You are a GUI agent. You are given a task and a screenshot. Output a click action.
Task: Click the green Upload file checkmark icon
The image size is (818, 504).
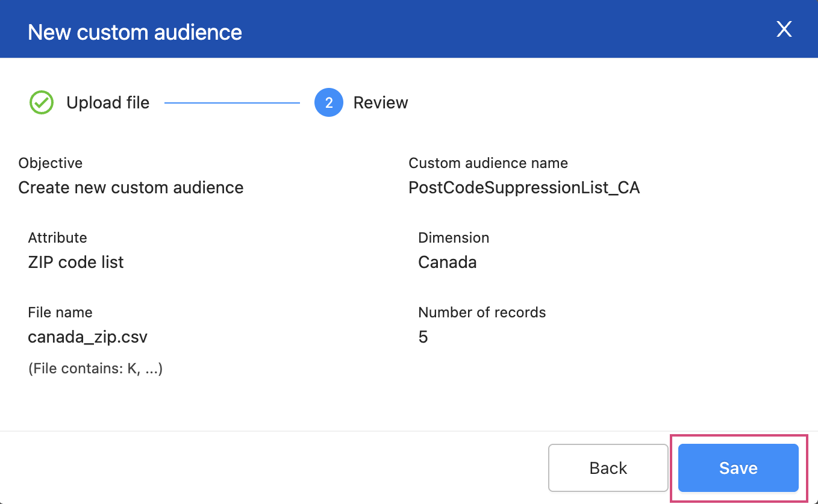42,103
